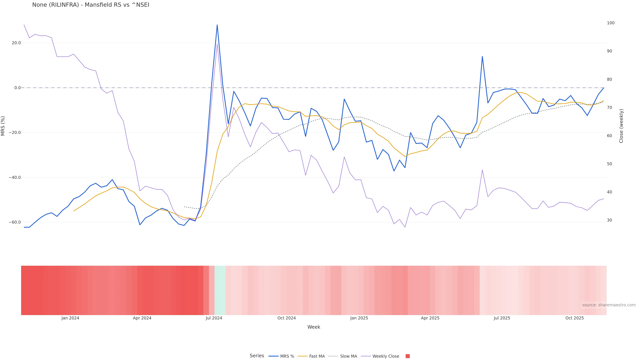Click the green band in the heatmap strip
The image size is (644, 362).
(220, 290)
